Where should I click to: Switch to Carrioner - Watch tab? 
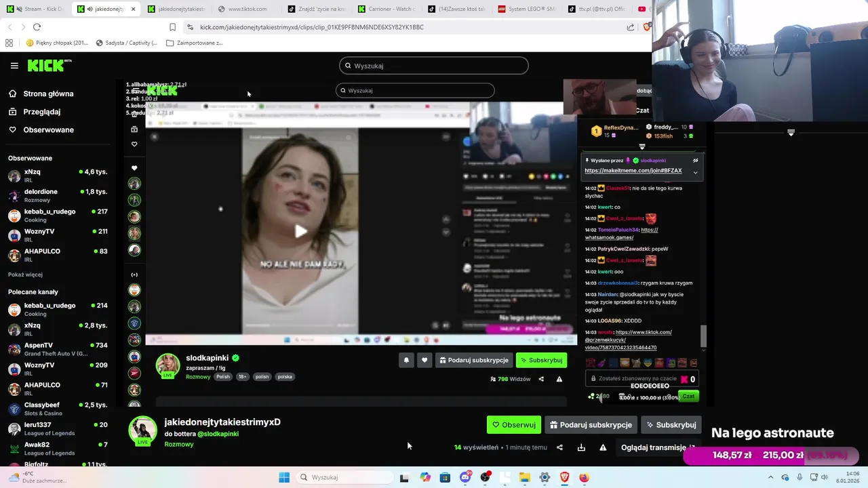pos(385,9)
